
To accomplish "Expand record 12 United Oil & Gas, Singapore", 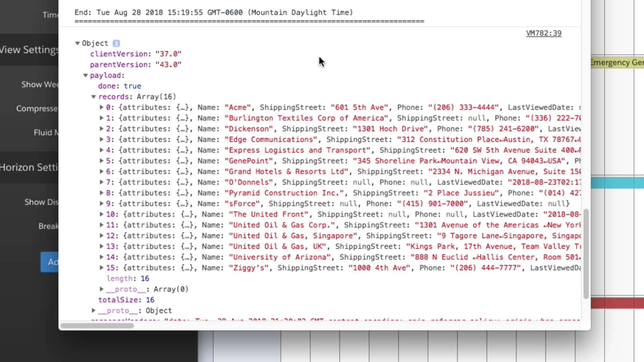I will point(101,236).
